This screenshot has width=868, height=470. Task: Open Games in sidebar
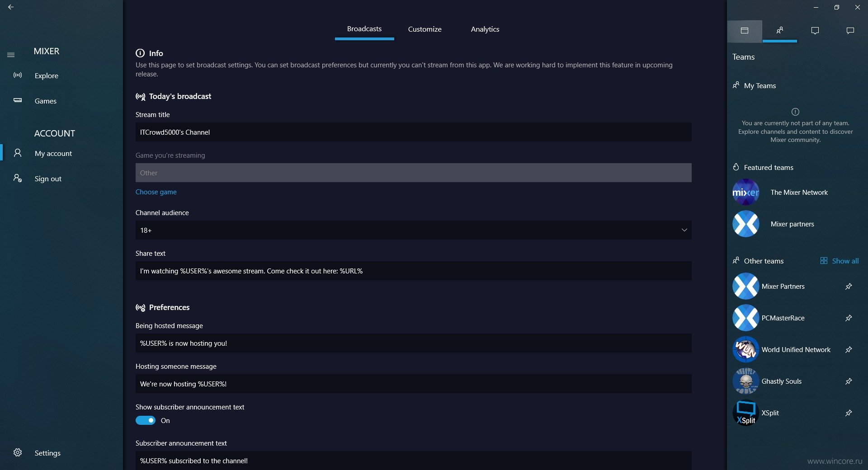46,101
